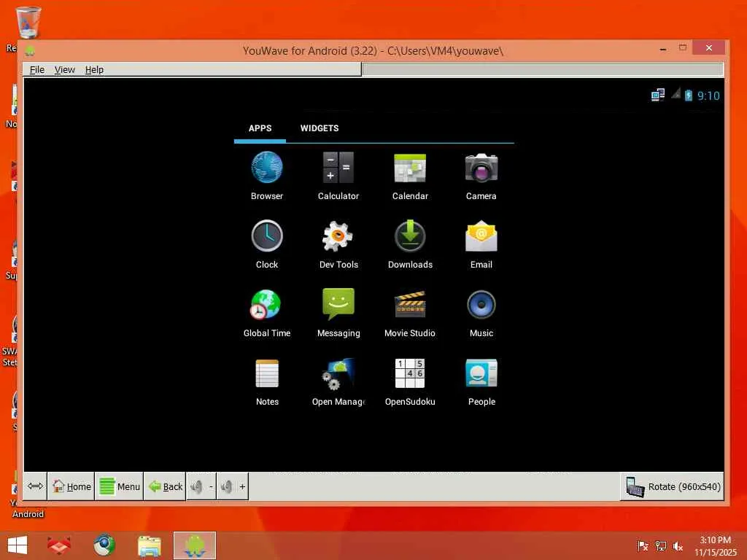Click the network tray icon
Viewport: 747px width, 560px height.
(x=661, y=546)
